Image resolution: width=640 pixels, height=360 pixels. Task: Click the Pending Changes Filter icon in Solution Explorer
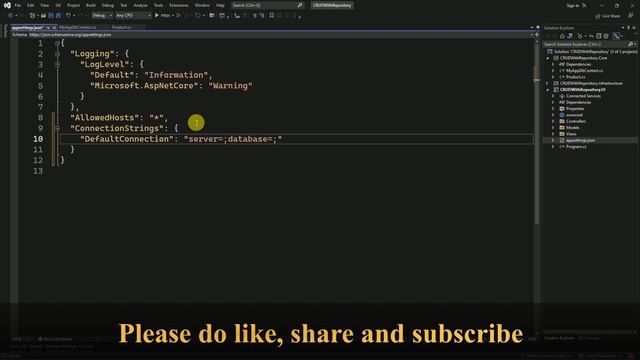click(x=580, y=36)
